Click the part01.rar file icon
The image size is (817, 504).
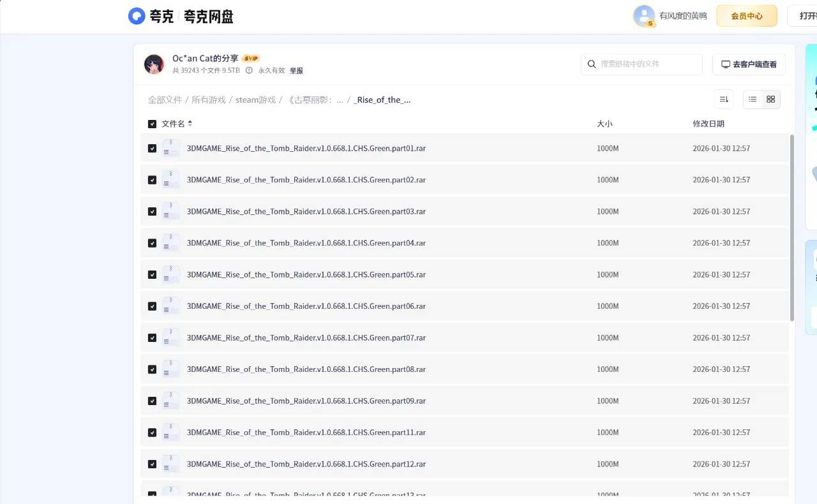(170, 149)
